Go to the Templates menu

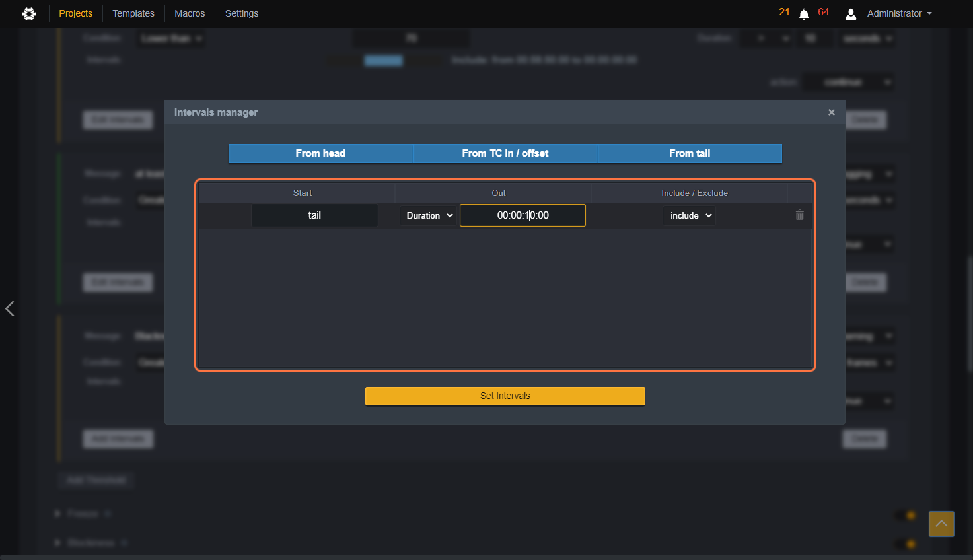[133, 13]
